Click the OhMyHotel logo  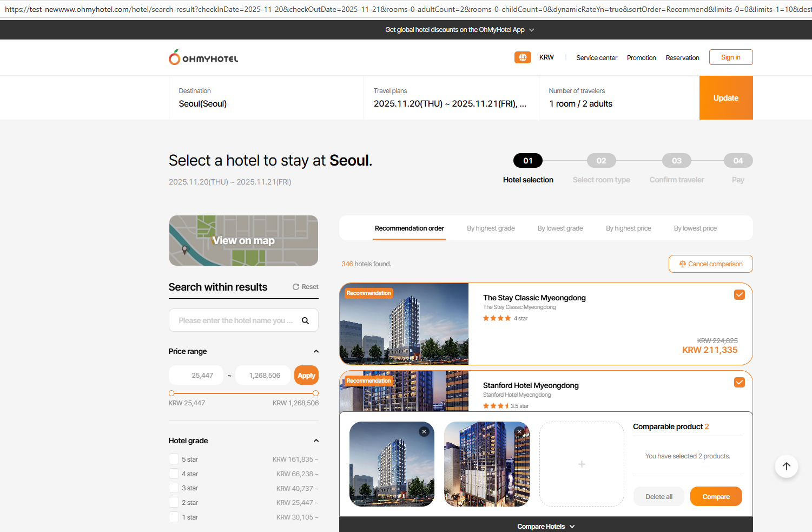click(203, 57)
